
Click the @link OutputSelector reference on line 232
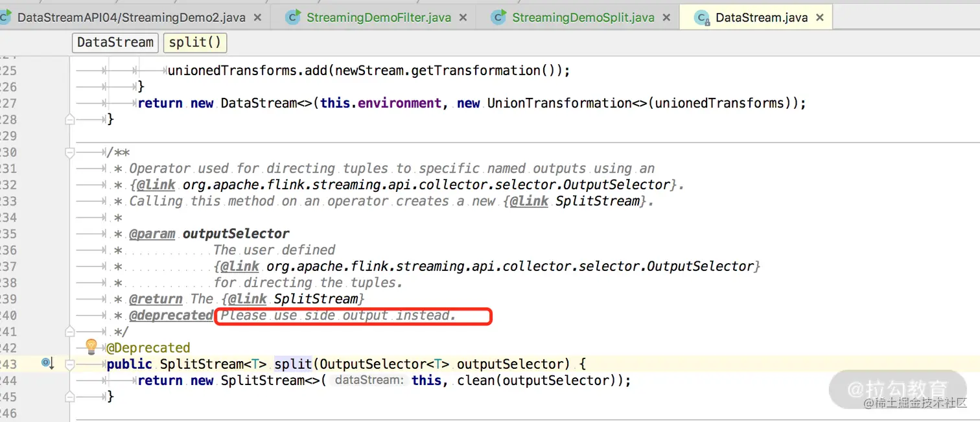coord(404,185)
